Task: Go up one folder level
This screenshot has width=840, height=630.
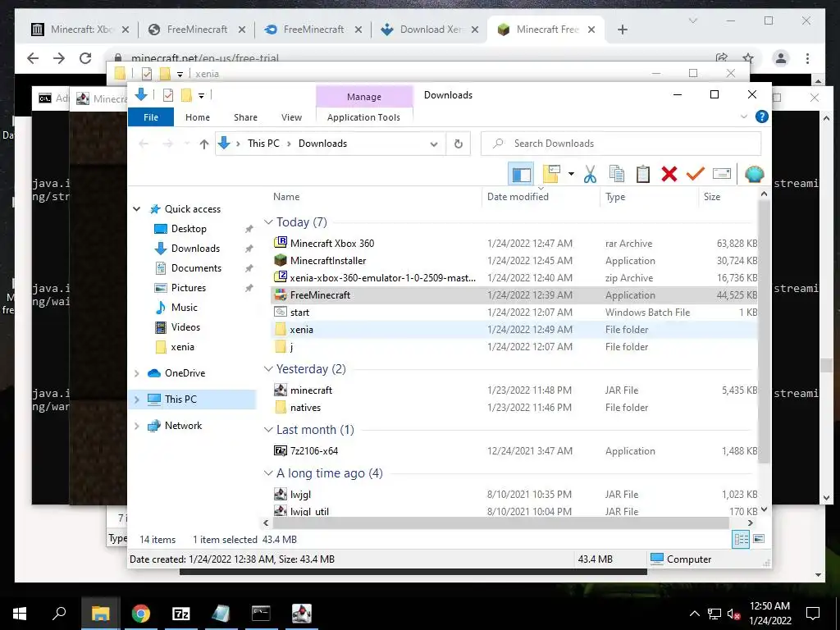Action: pos(203,144)
